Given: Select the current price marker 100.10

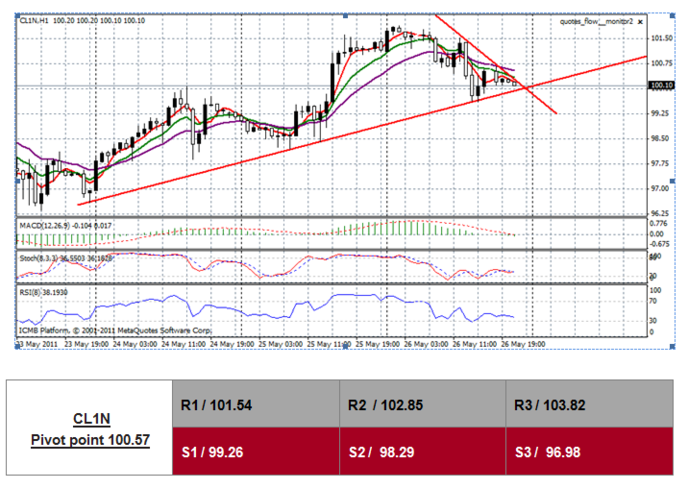Looking at the screenshot, I should click(661, 86).
